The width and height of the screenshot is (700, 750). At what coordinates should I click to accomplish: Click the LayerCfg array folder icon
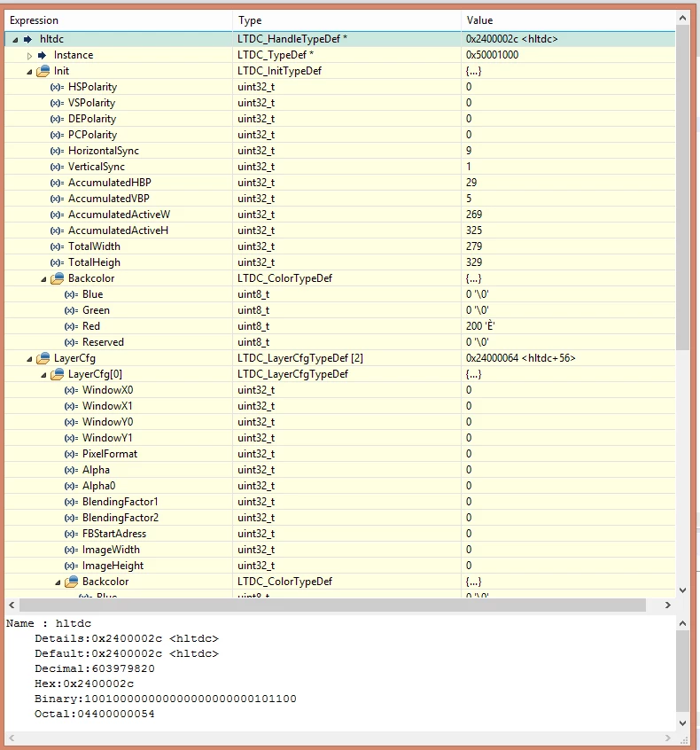(x=43, y=358)
